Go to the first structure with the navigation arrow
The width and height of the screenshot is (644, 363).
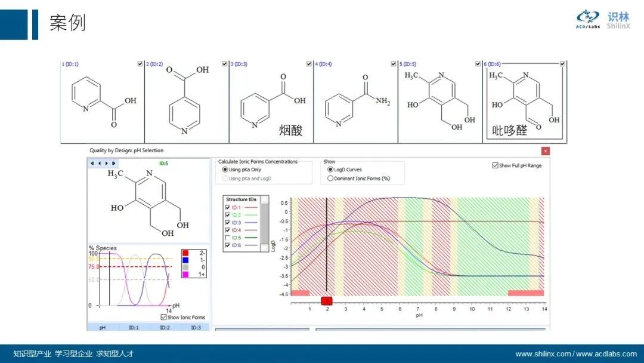point(92,163)
